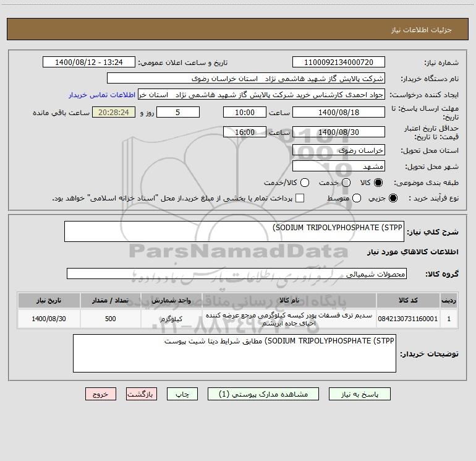
Task: Select the کالا radio button
Action: [x=378, y=183]
